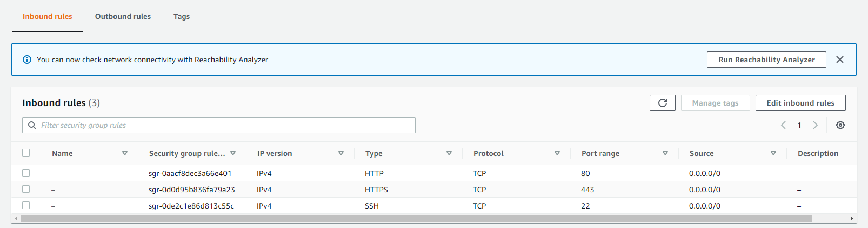This screenshot has width=868, height=228.
Task: Sort by the Type column arrow
Action: (449, 153)
